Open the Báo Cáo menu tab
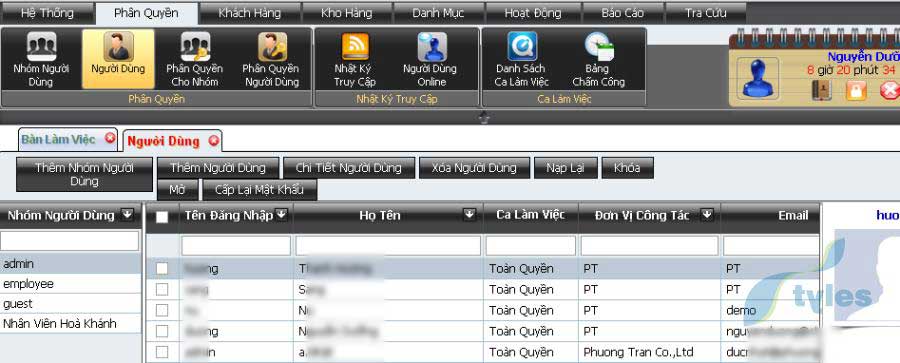The width and height of the screenshot is (900, 363). (623, 13)
